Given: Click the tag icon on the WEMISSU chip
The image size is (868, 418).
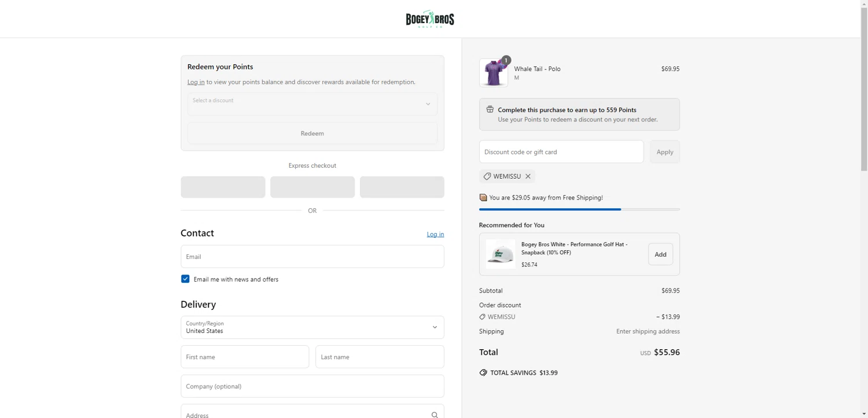Looking at the screenshot, I should 487,176.
